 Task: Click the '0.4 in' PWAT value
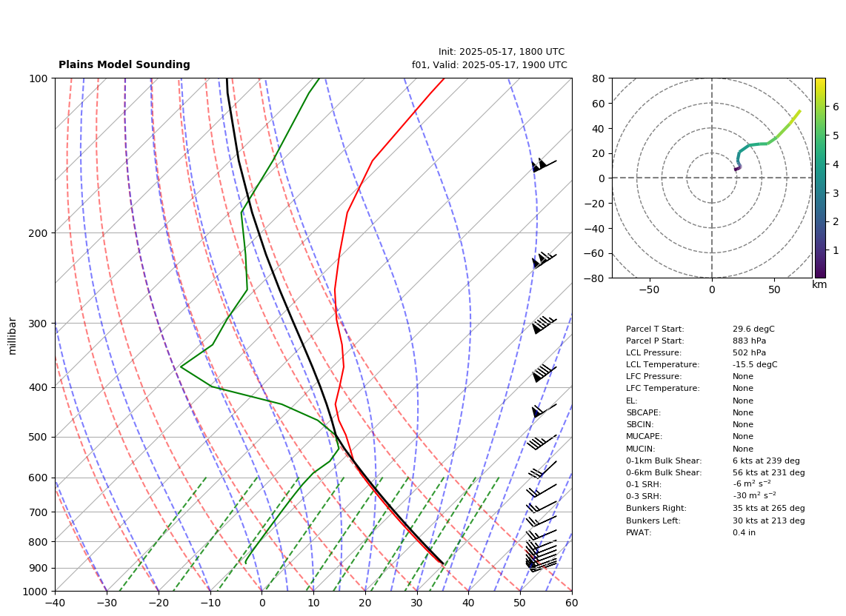(x=744, y=532)
